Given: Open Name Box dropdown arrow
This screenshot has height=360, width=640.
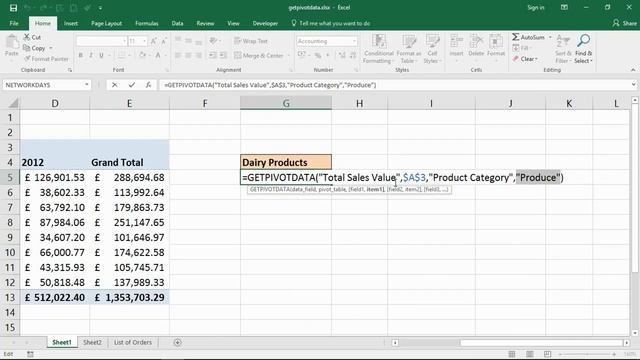Looking at the screenshot, I should click(87, 85).
